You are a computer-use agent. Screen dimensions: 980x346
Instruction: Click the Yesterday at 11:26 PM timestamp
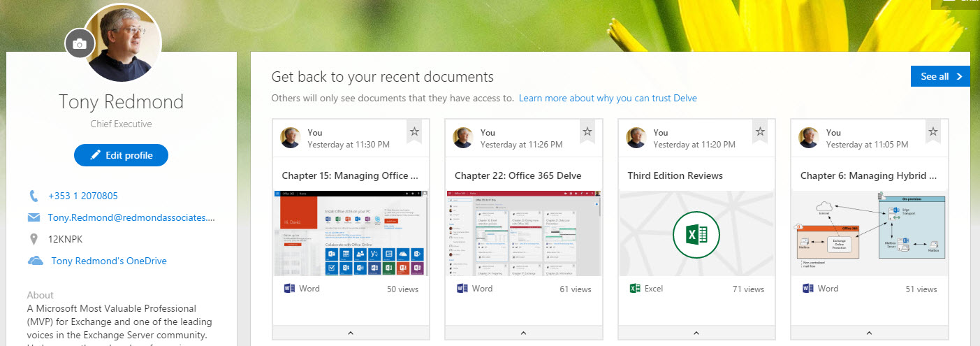click(522, 145)
